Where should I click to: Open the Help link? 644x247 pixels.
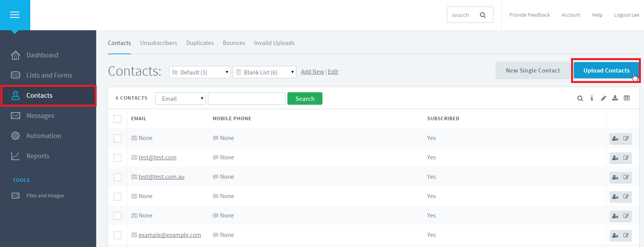coord(597,15)
